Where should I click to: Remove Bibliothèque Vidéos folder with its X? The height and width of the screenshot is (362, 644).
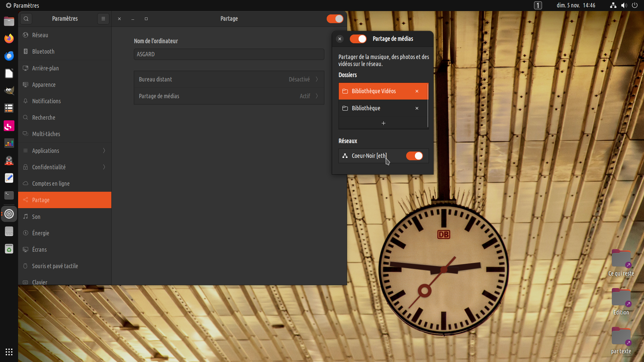[x=417, y=91]
